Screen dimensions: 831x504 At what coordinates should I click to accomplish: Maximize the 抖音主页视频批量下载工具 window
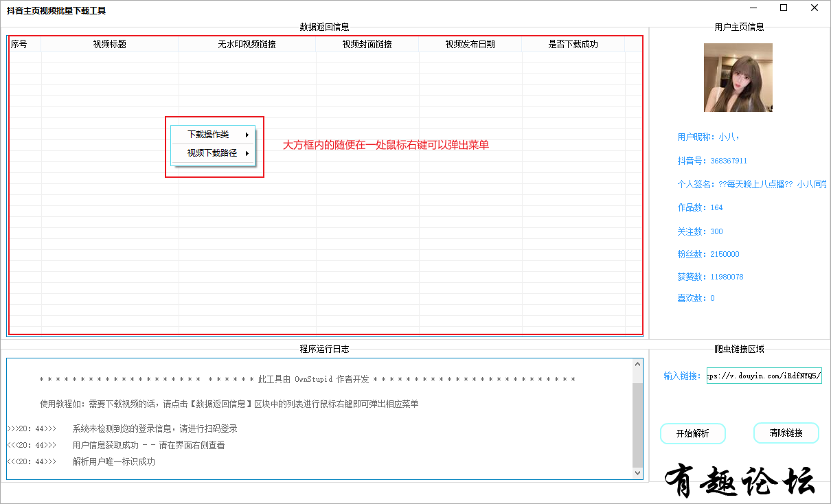click(x=784, y=8)
